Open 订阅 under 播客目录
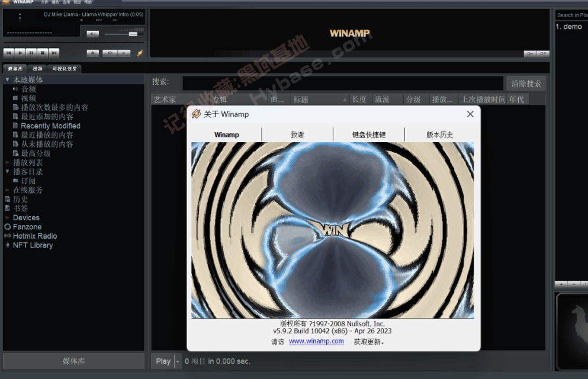The image size is (588, 379). (28, 181)
